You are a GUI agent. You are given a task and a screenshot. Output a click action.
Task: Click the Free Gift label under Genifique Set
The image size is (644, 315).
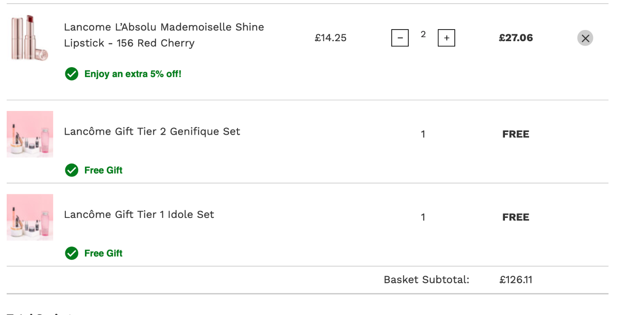tap(103, 170)
